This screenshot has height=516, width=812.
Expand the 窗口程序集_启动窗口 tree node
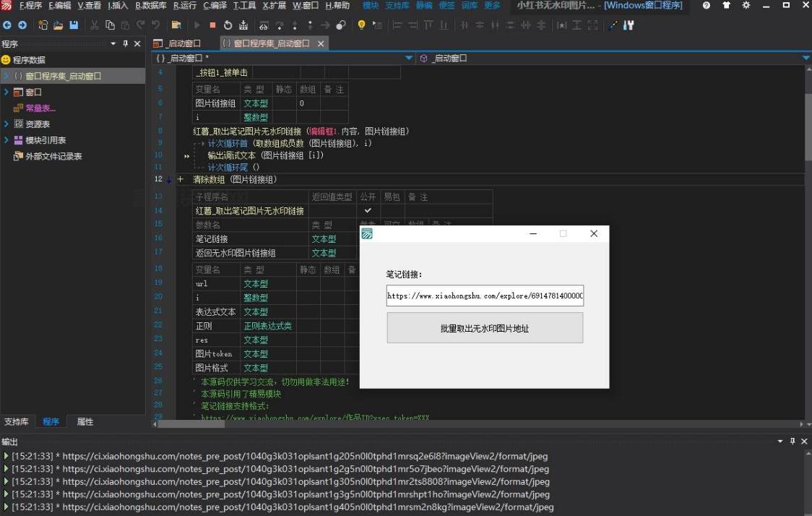pos(7,76)
